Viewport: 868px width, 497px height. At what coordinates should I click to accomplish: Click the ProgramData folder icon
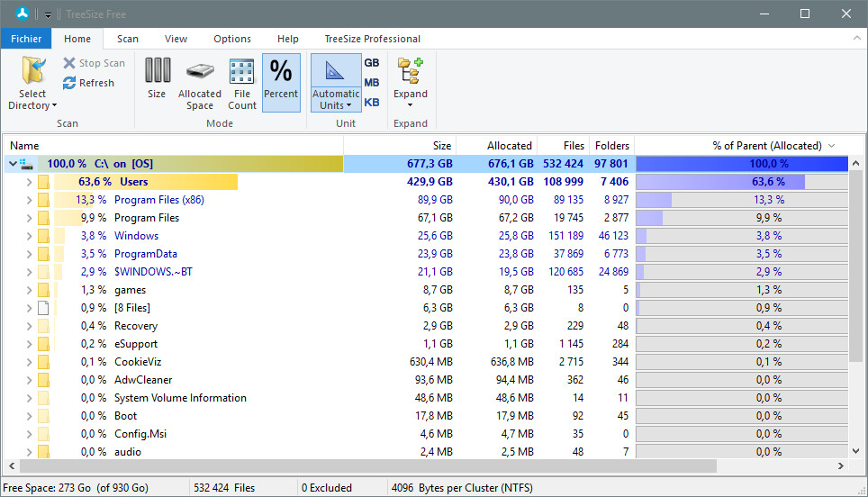44,254
